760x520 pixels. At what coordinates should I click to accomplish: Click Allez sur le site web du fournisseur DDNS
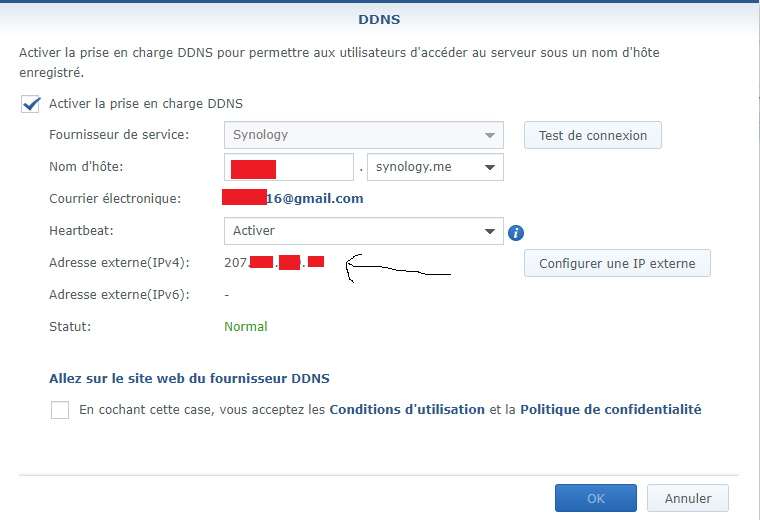pos(189,379)
